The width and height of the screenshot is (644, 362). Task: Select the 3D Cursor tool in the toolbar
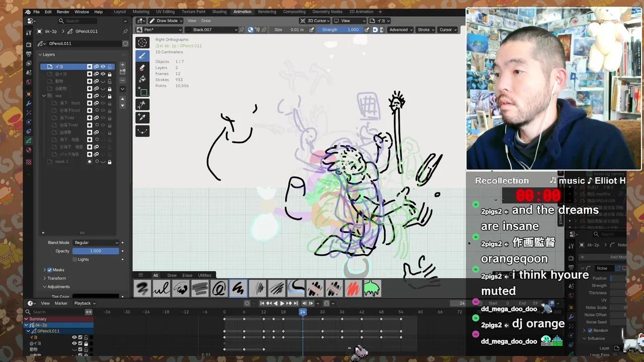click(142, 43)
